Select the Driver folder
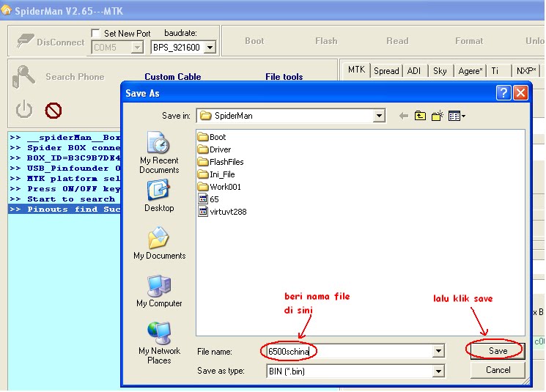The image size is (546, 392). (214, 149)
